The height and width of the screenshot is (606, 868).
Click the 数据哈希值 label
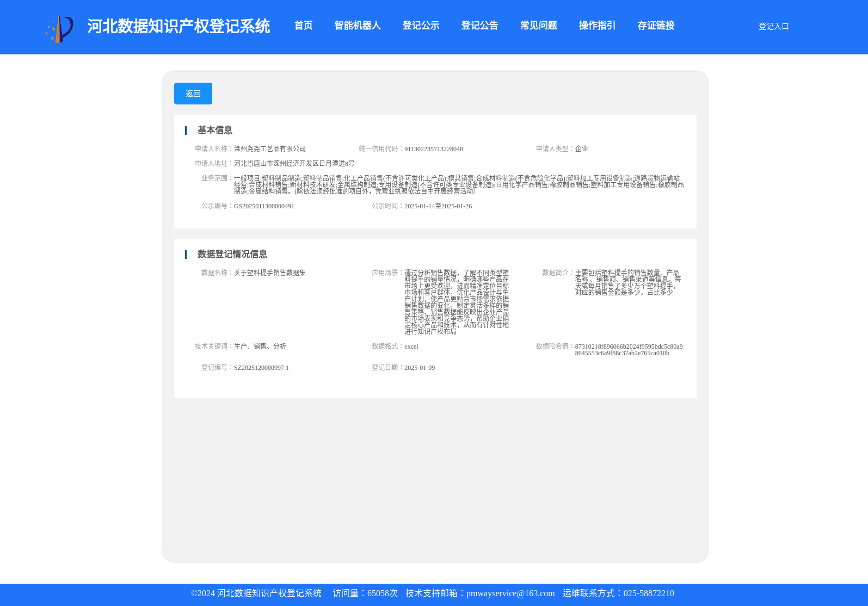[x=555, y=346]
